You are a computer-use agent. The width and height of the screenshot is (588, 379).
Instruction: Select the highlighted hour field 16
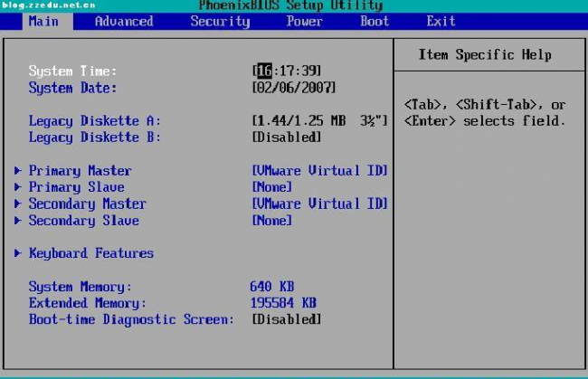click(265, 71)
